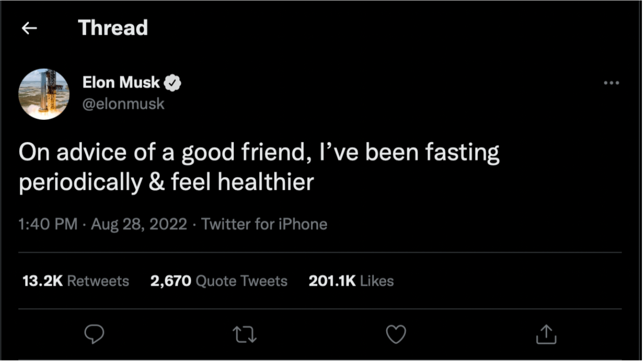The width and height of the screenshot is (644, 361).
Task: Click the Thread header title
Action: click(113, 28)
